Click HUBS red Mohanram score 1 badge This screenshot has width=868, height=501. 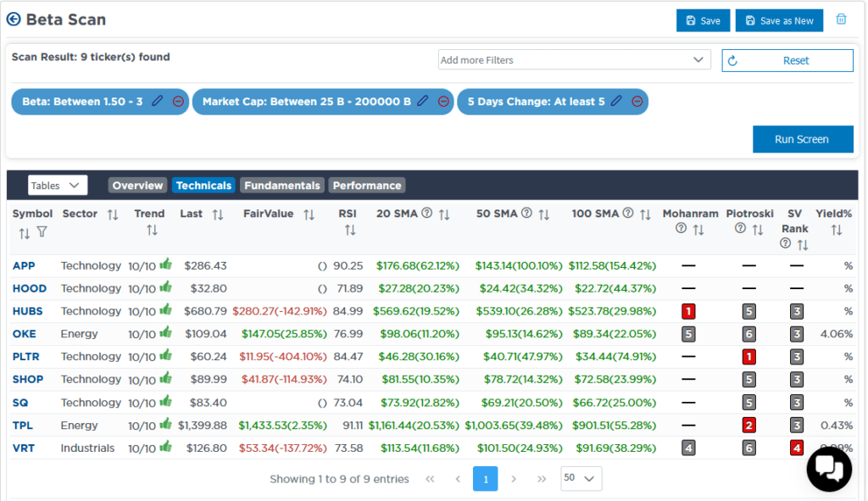coord(688,311)
